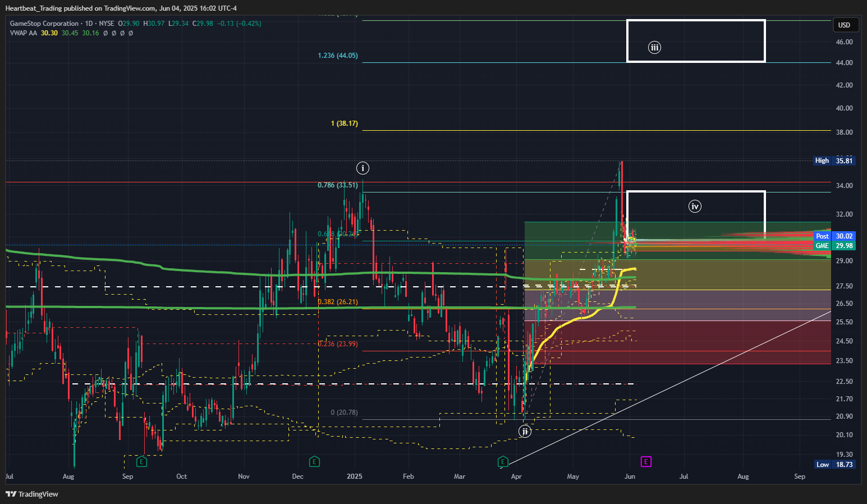
Task: Click the 40.00 price axis label
Action: [844, 108]
